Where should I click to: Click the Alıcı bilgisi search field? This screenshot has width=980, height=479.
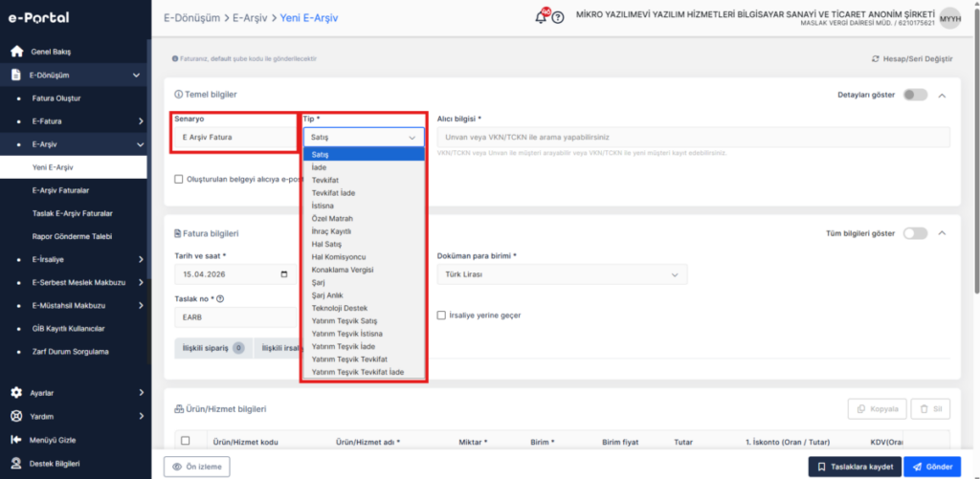coord(694,137)
